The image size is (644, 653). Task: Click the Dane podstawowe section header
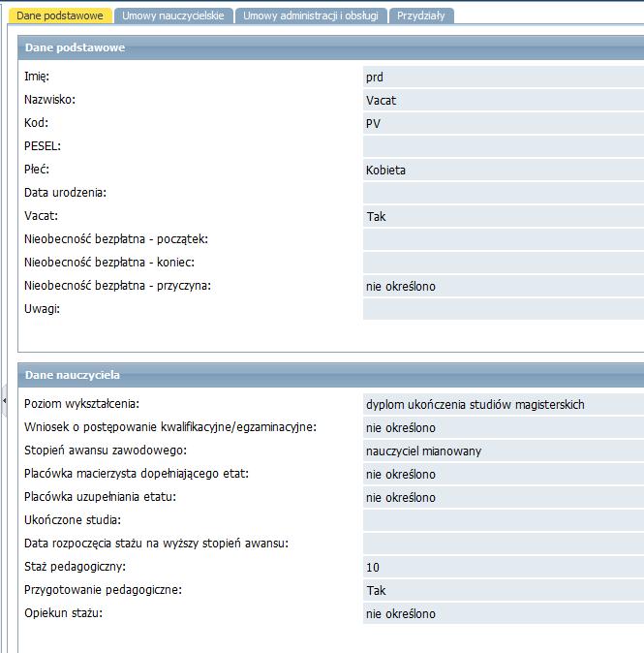click(x=331, y=47)
